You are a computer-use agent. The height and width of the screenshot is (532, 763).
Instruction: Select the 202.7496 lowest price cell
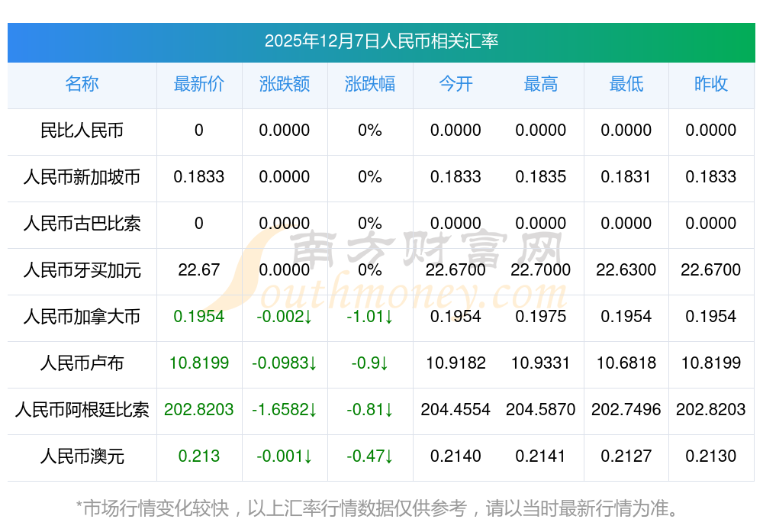(626, 410)
